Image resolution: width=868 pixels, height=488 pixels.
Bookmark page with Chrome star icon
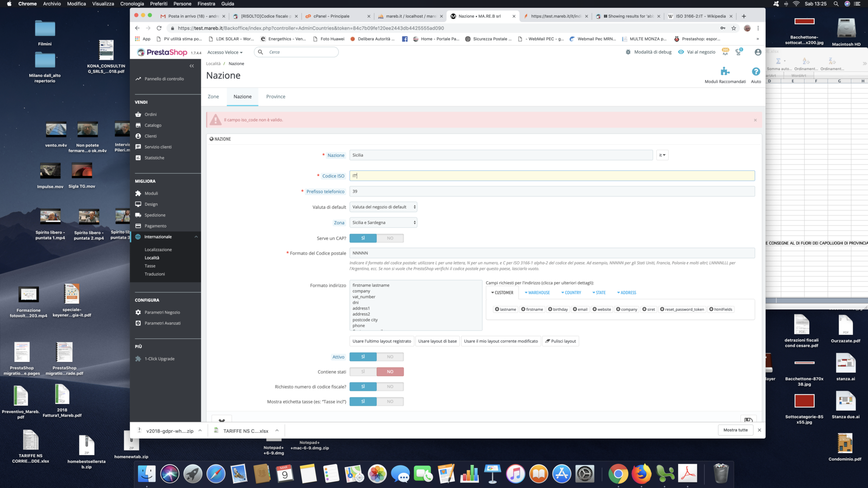[734, 28]
